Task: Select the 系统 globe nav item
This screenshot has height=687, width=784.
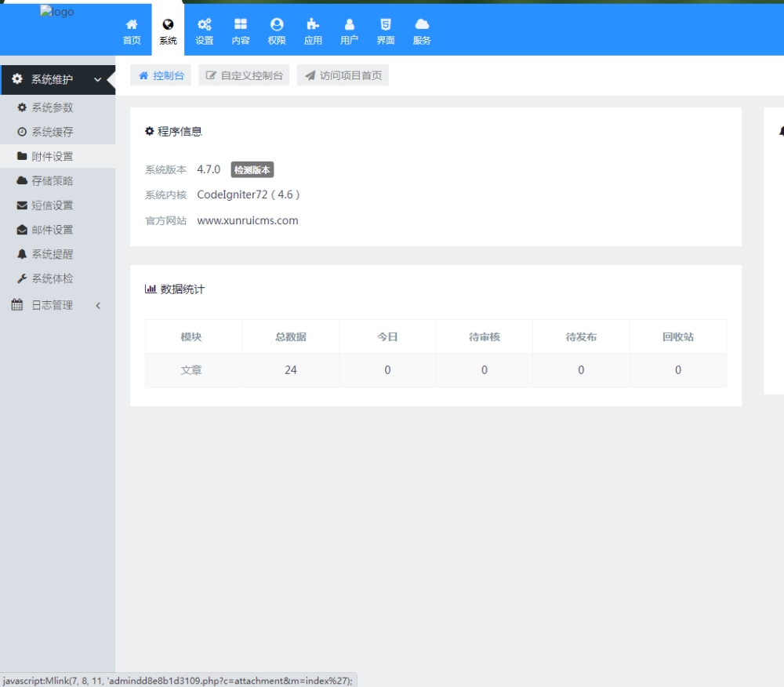Action: click(168, 31)
